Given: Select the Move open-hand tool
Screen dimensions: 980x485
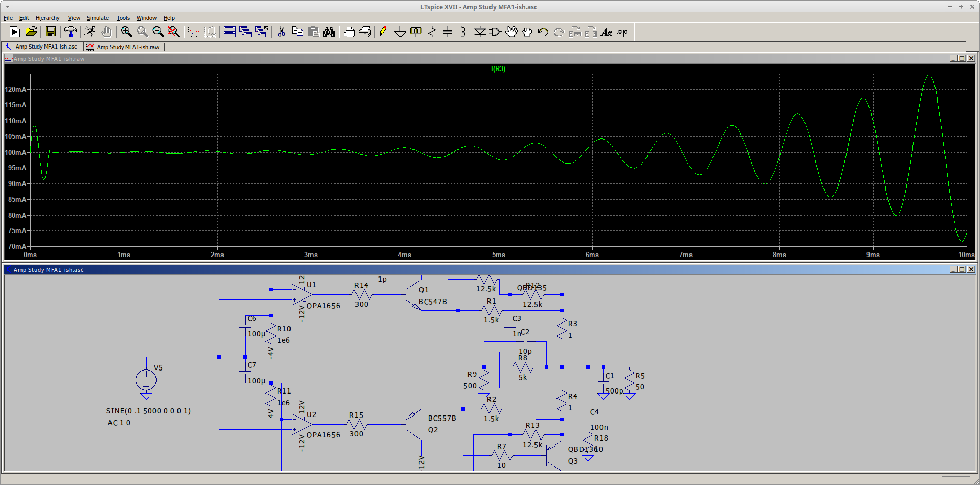Looking at the screenshot, I should click(x=511, y=32).
